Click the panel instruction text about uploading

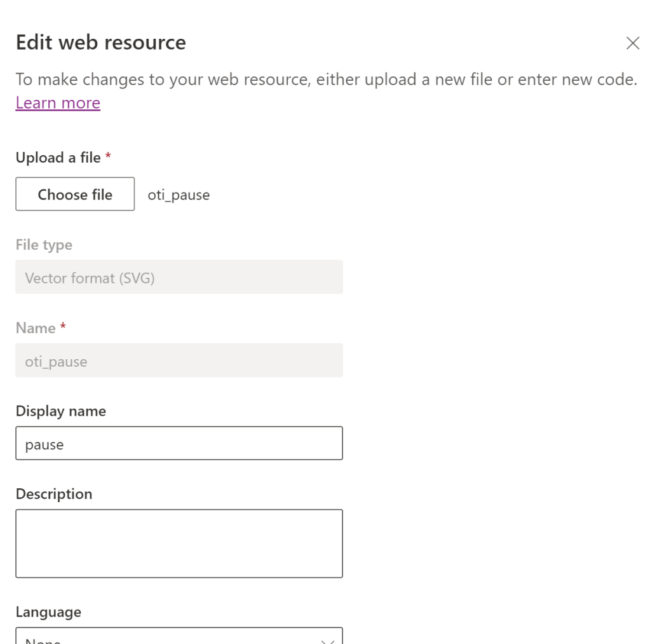pyautogui.click(x=325, y=79)
